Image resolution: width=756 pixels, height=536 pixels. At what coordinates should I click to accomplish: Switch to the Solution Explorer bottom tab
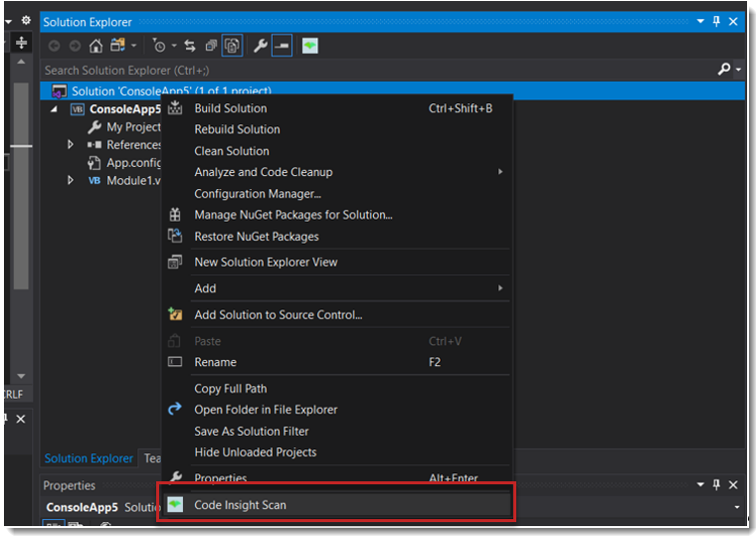coord(89,458)
